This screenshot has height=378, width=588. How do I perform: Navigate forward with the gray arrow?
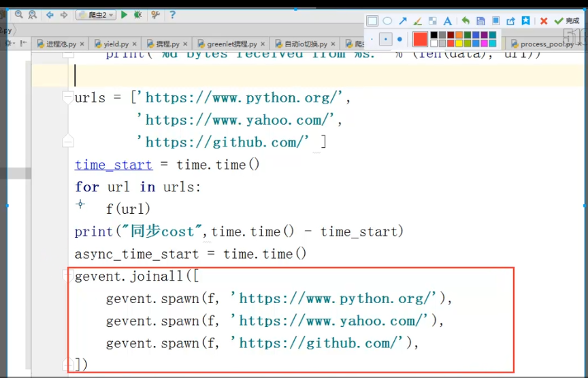64,15
